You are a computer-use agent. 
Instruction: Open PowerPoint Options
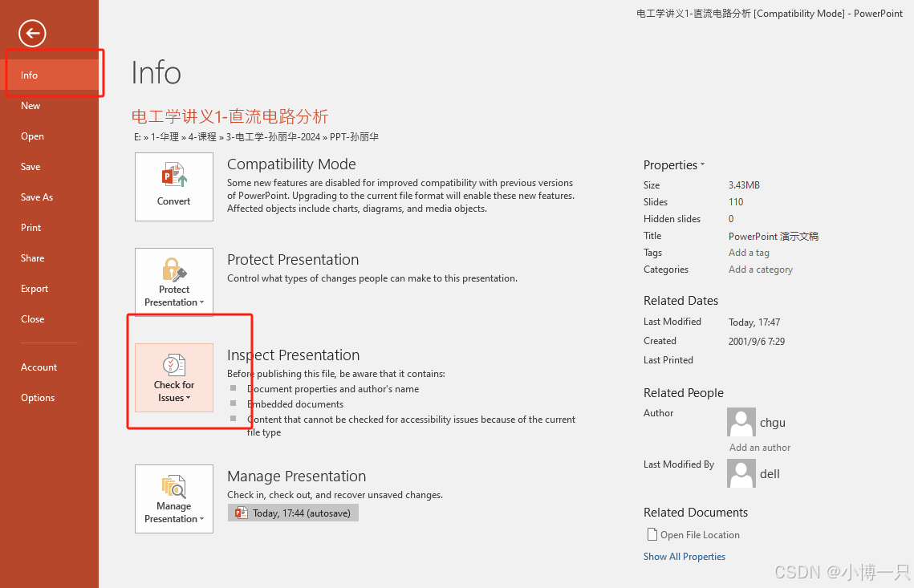tap(50, 397)
